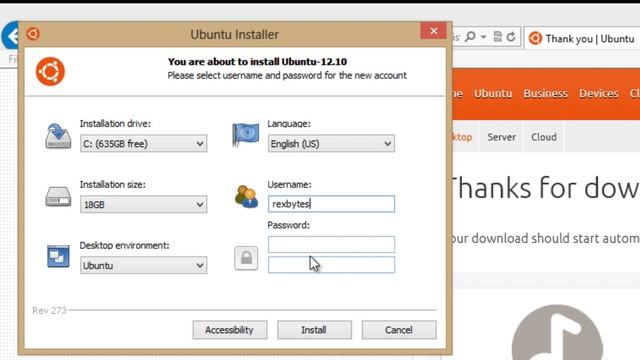This screenshot has height=360, width=640.
Task: Click the Install button
Action: (x=314, y=330)
